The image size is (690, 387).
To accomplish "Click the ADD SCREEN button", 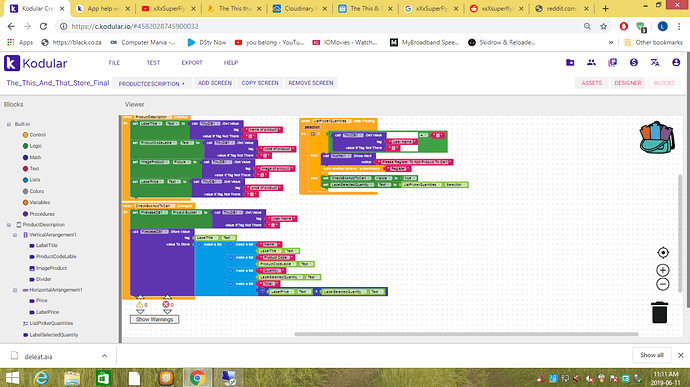I will click(x=215, y=83).
